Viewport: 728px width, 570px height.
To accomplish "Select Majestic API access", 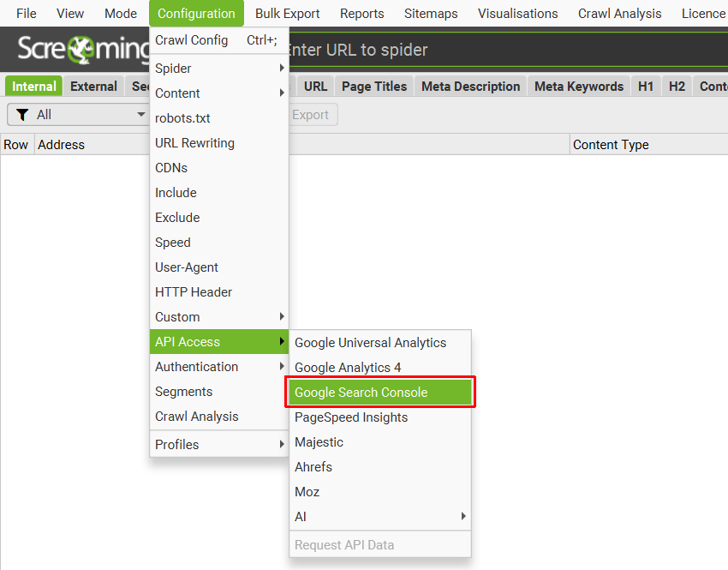I will pos(318,441).
